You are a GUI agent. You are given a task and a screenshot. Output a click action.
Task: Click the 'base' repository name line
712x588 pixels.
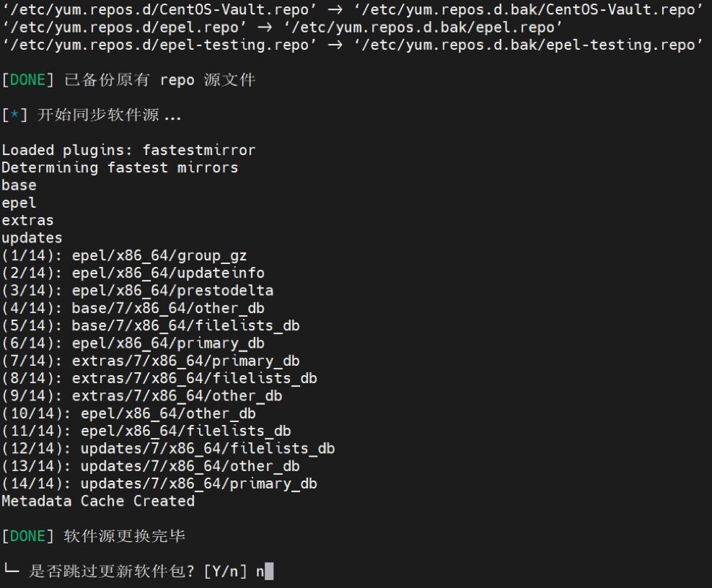click(19, 185)
